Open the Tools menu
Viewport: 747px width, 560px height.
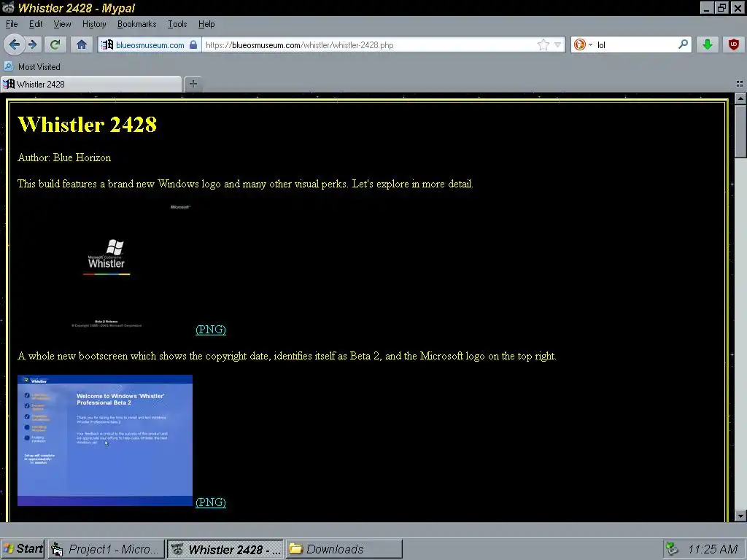tap(177, 24)
